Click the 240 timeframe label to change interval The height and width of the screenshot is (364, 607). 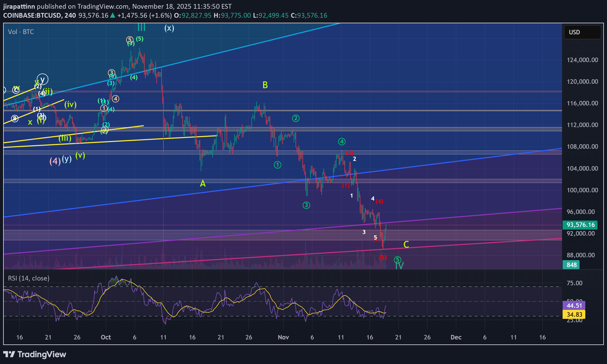[x=70, y=16]
